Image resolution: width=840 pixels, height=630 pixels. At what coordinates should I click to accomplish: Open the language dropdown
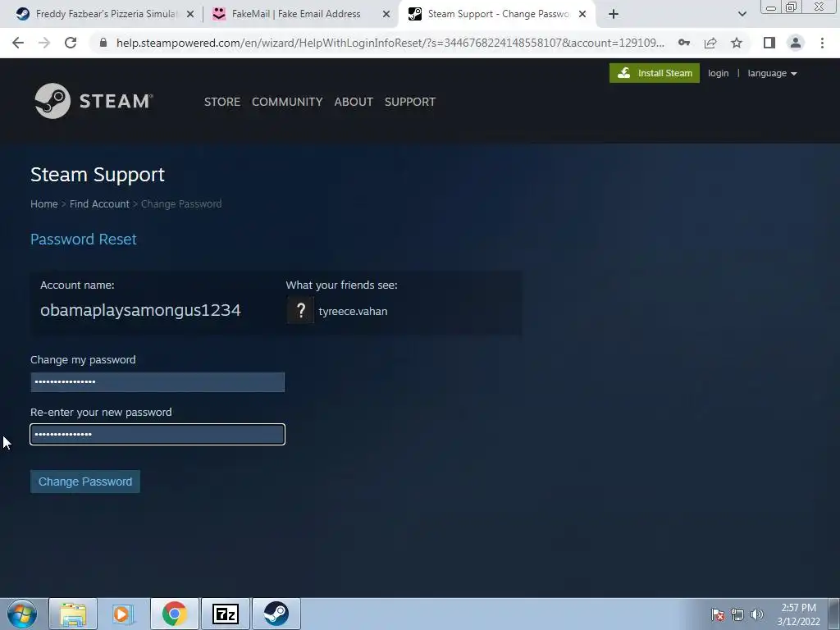(772, 73)
